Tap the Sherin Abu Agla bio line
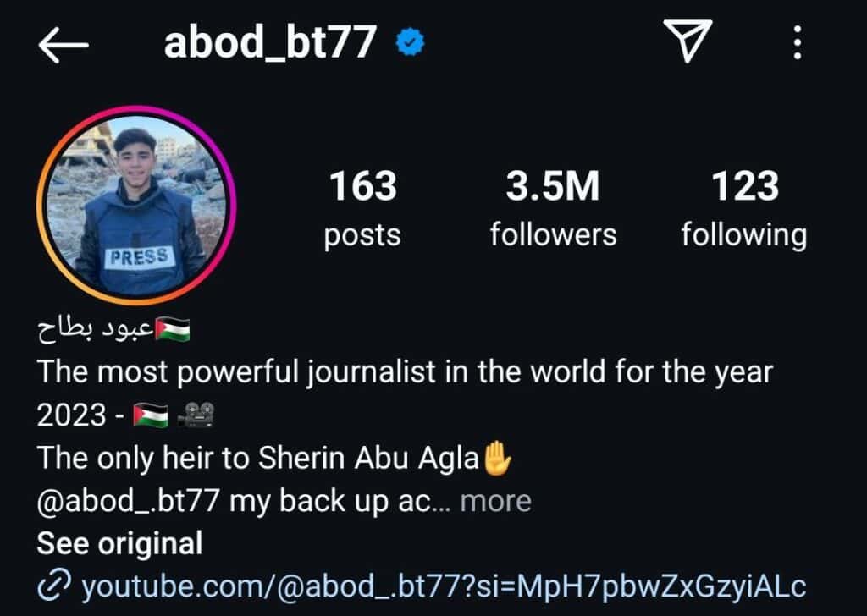Image resolution: width=867 pixels, height=616 pixels. [x=275, y=458]
